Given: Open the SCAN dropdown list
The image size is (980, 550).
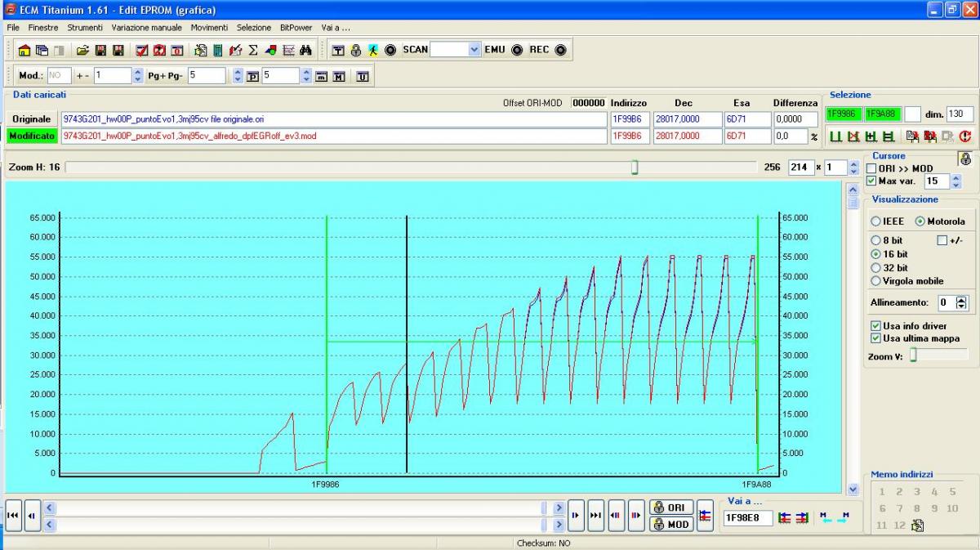Looking at the screenshot, I should 474,50.
